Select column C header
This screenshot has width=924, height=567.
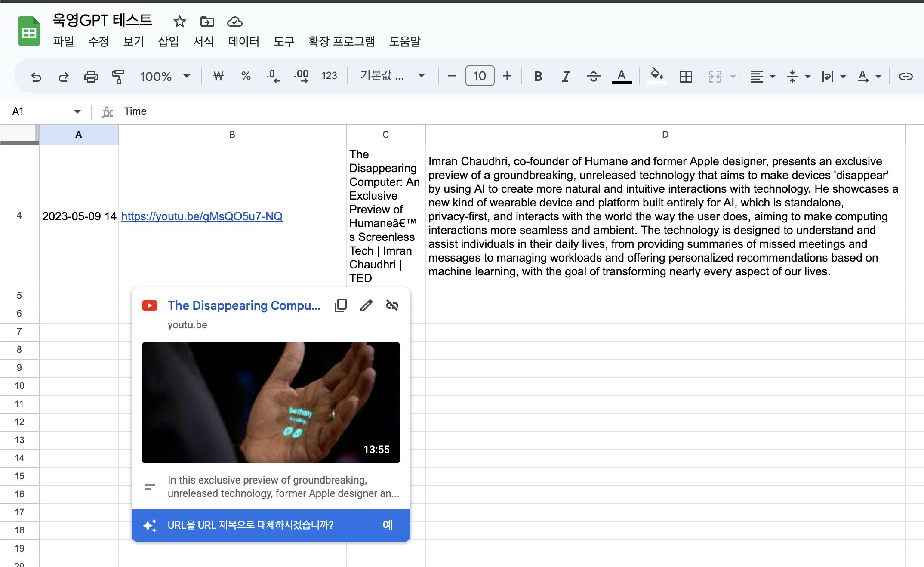point(386,135)
